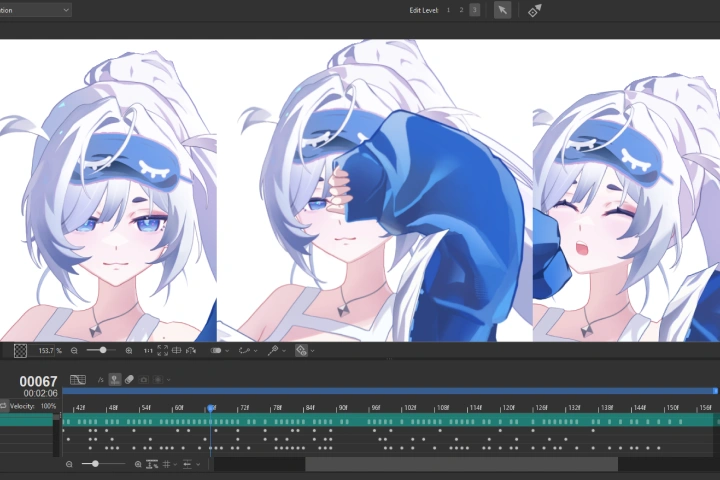The width and height of the screenshot is (720, 480).
Task: Click the timeline horizontal scrollbar thumb
Action: point(461,464)
